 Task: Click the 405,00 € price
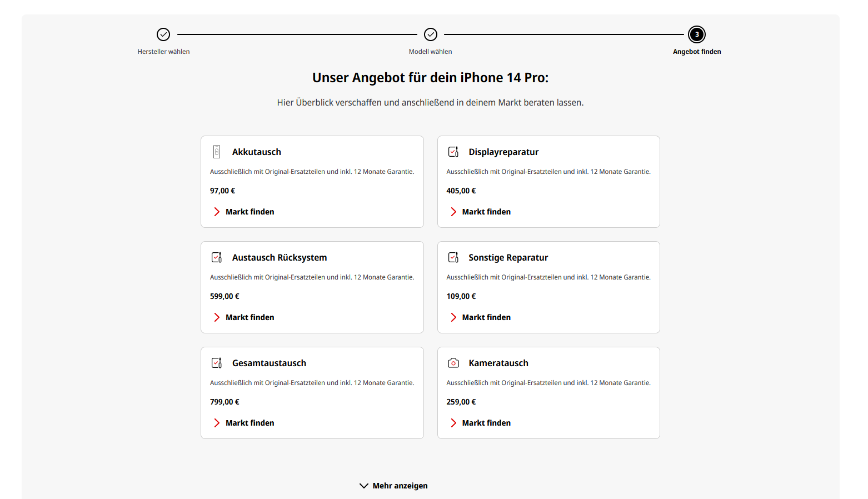(461, 191)
